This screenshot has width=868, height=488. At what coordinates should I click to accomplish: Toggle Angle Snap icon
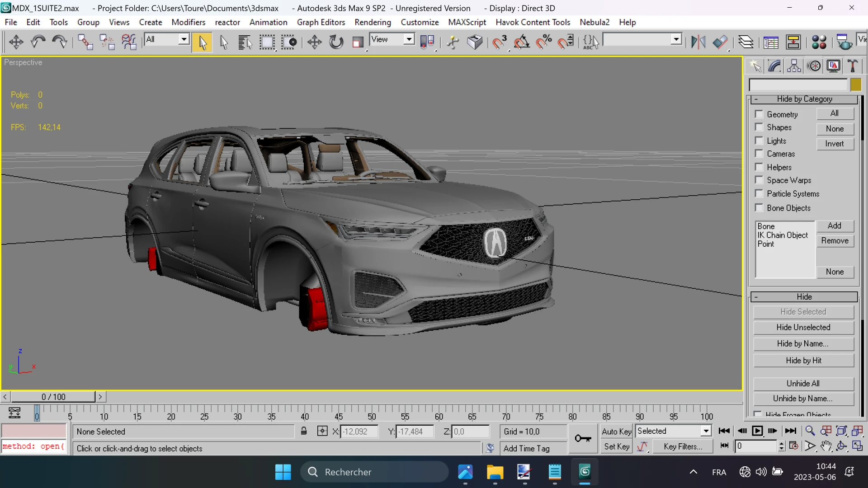(x=522, y=42)
